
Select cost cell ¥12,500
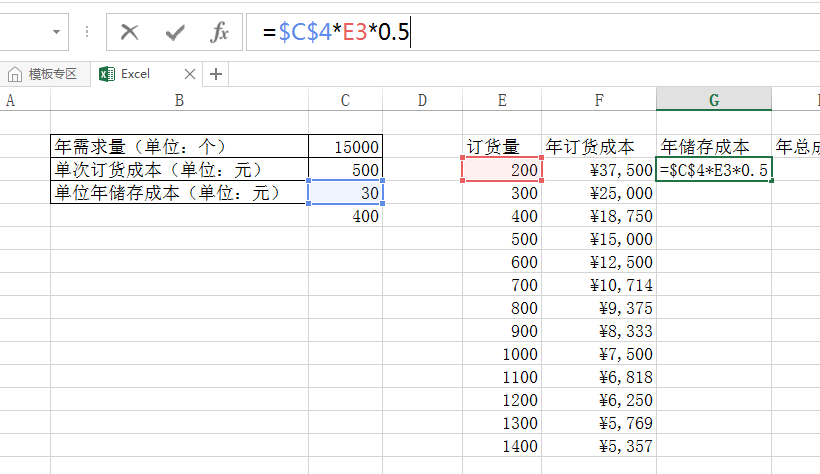[x=599, y=262]
